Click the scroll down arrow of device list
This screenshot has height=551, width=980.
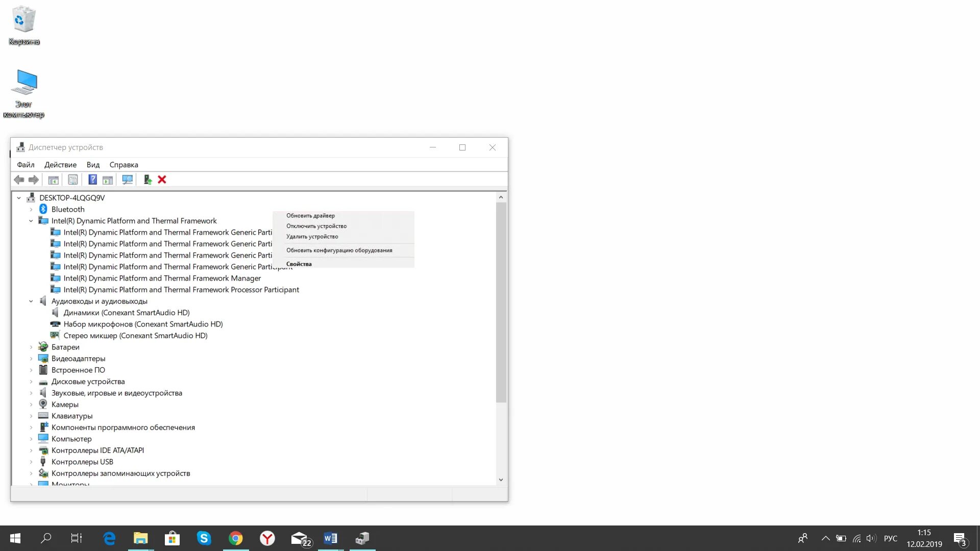[501, 480]
